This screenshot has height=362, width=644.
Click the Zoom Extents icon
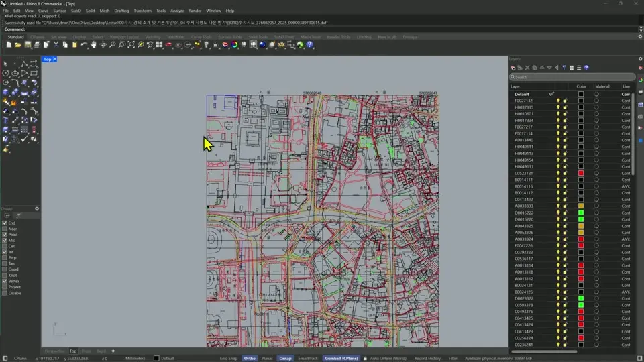pos(131,45)
